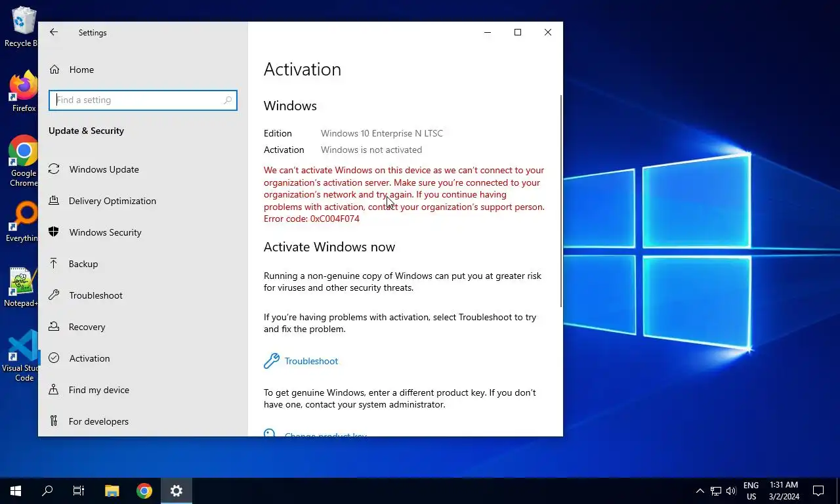Screen dimensions: 840x504
Task: Click the For developers sliders icon
Action: click(x=54, y=421)
